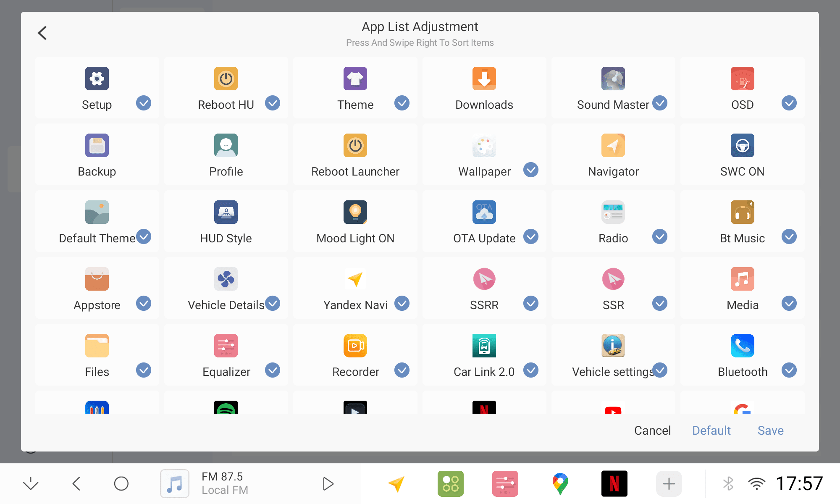Select the Navigator app icon

pyautogui.click(x=613, y=145)
